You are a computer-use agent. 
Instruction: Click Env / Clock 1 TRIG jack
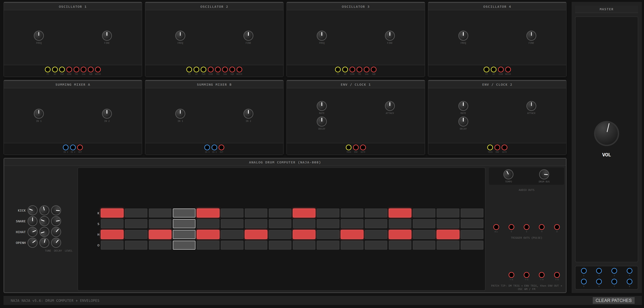point(348,147)
